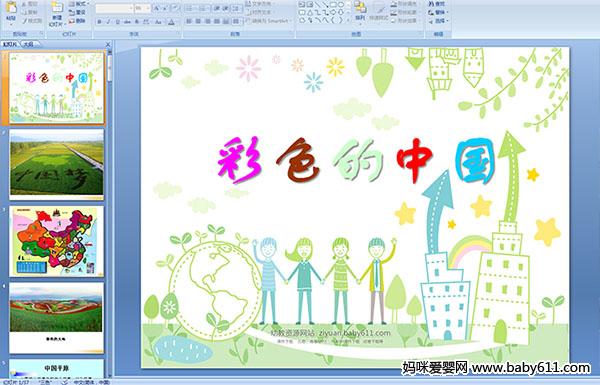Screen dimensions: 600x385
Task: Open the font size dropdown
Action: (x=148, y=8)
